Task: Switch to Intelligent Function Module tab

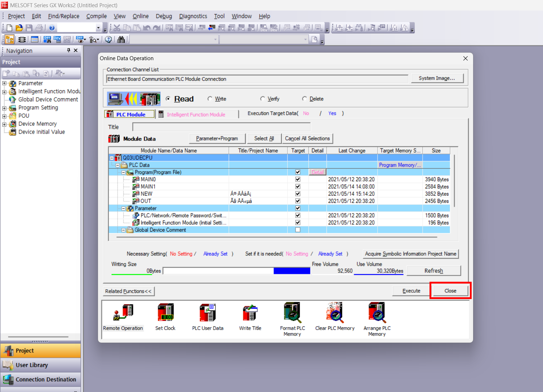Action: coord(197,114)
